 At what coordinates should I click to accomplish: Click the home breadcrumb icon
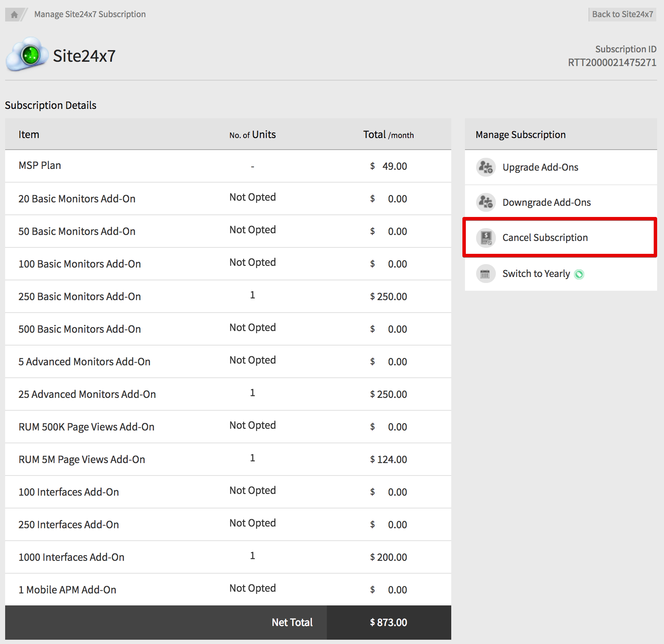[x=14, y=15]
